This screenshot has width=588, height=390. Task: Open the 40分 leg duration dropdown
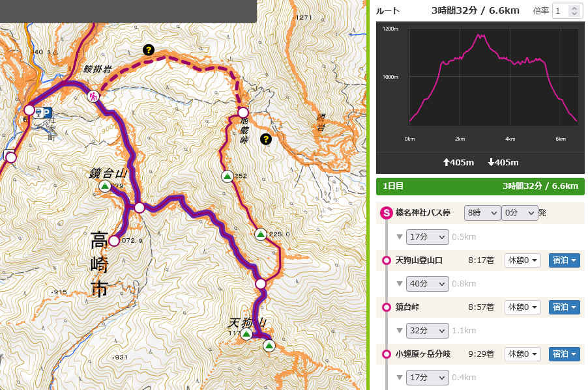coord(427,283)
